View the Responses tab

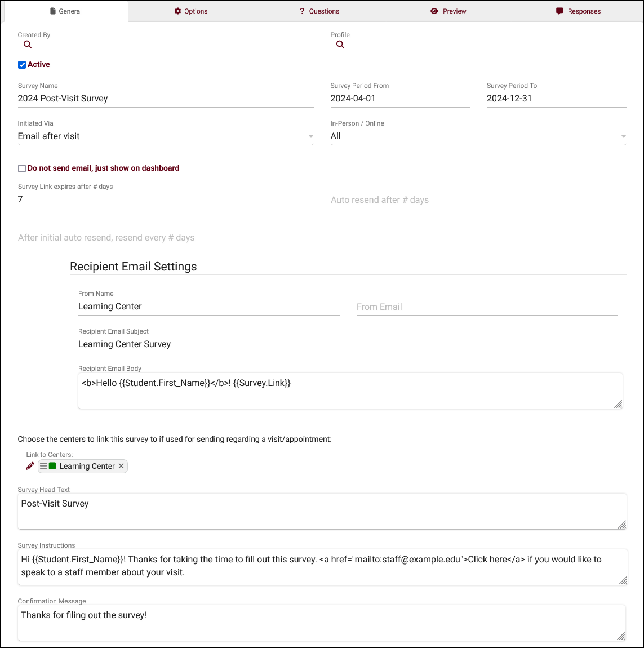(578, 11)
